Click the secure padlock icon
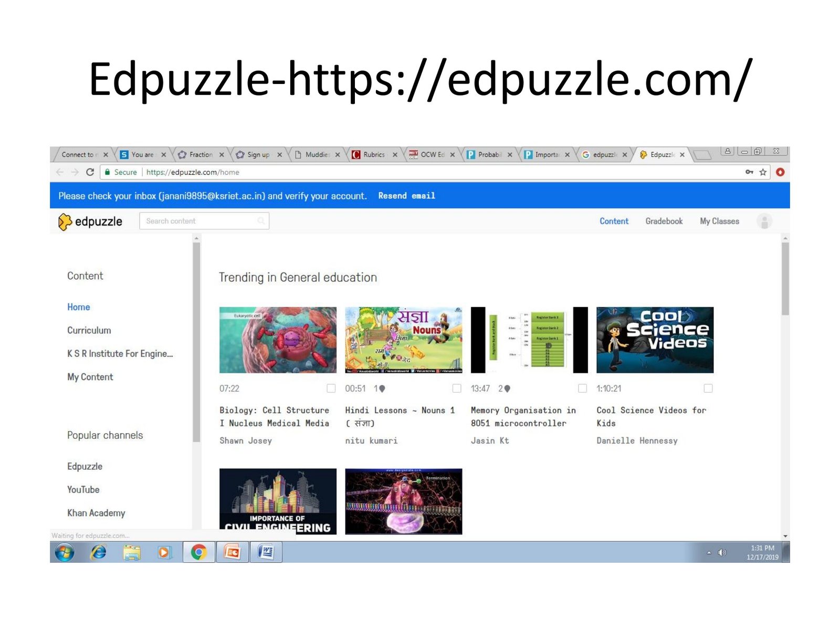Viewport: 840px width, 630px height. (x=108, y=172)
